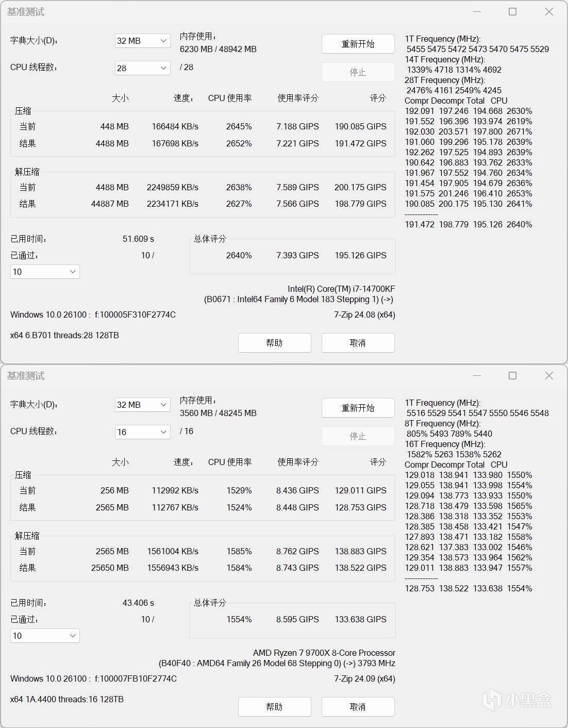Click Windows 10.0 26100 text with f:100005F310F2774C
The image size is (568, 728).
pyautogui.click(x=93, y=315)
